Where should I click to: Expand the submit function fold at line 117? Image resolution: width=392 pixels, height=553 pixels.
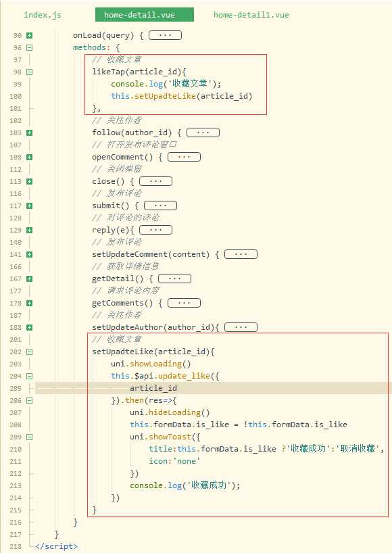click(30, 206)
